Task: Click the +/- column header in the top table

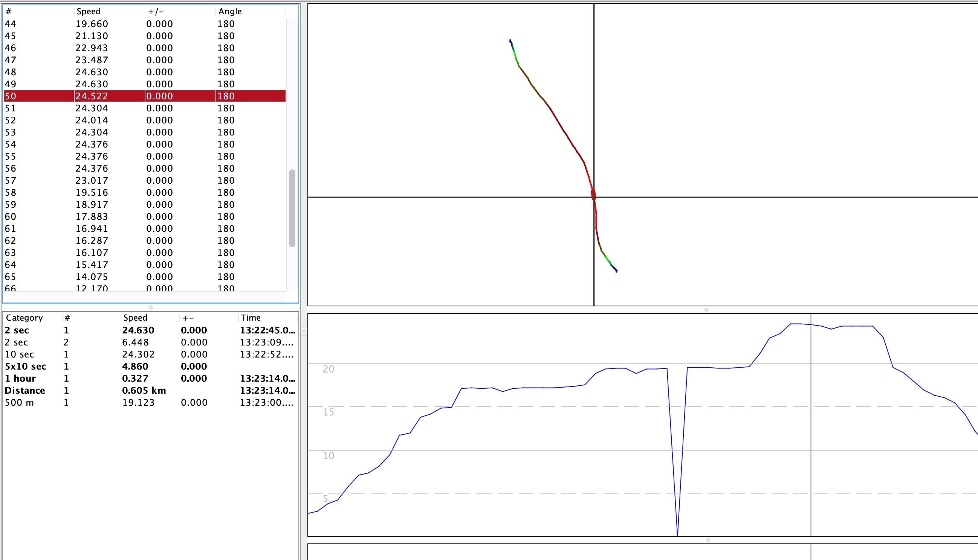Action: click(156, 12)
